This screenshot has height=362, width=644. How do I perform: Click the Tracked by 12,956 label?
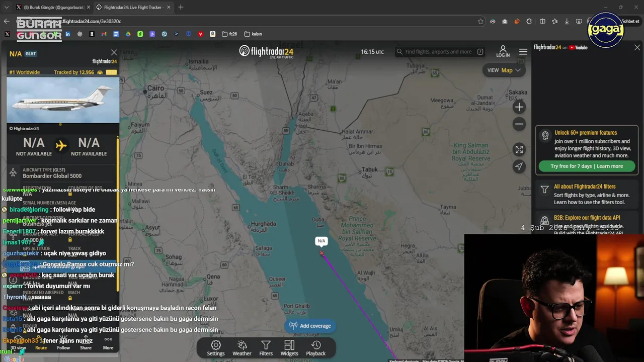[74, 72]
